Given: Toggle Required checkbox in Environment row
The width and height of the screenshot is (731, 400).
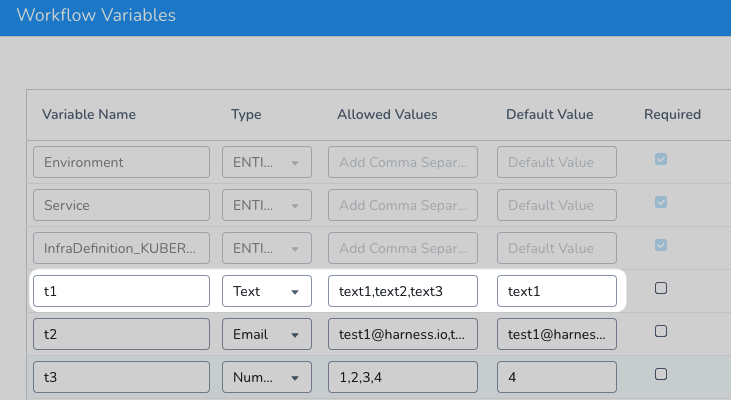Looking at the screenshot, I should point(661,159).
